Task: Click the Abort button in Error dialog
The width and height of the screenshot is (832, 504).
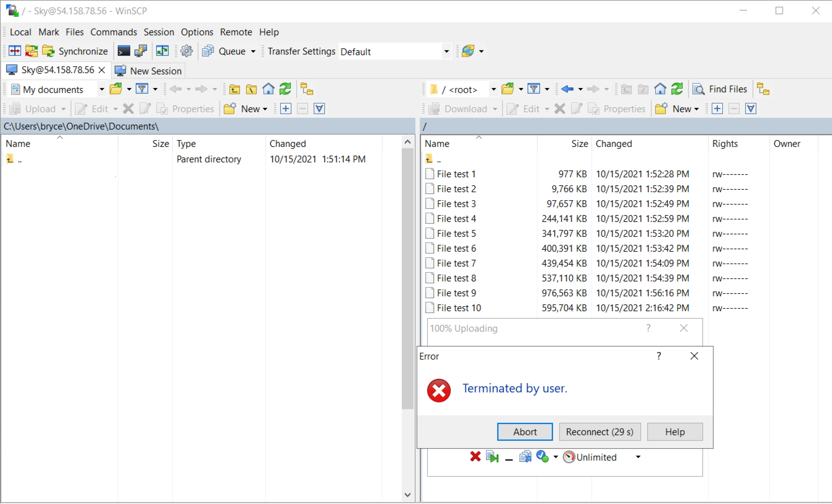Action: pyautogui.click(x=525, y=432)
